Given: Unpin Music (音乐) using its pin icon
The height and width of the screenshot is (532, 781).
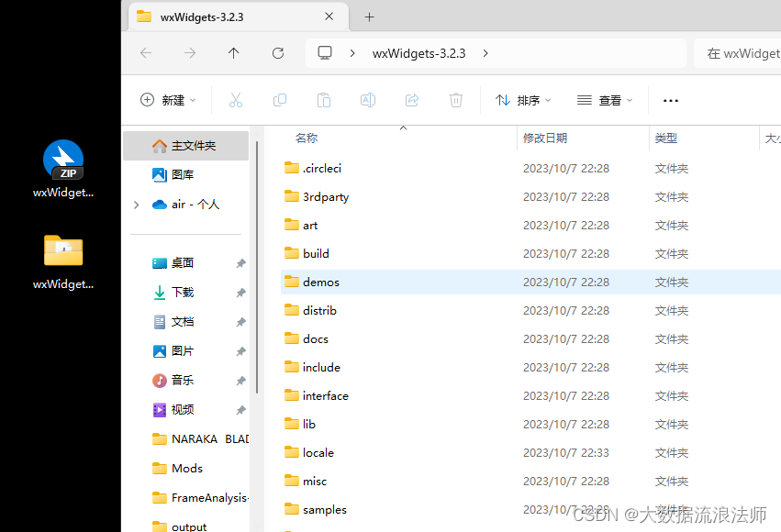Looking at the screenshot, I should tap(241, 381).
